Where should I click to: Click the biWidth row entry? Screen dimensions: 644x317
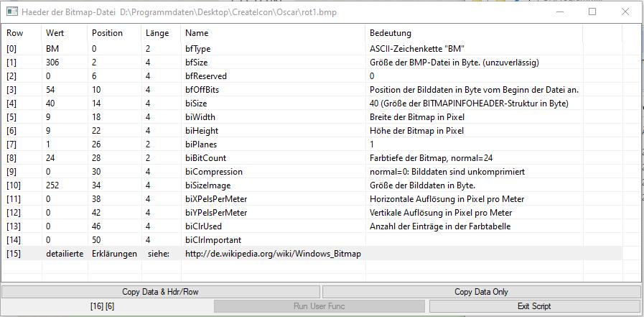coord(200,117)
